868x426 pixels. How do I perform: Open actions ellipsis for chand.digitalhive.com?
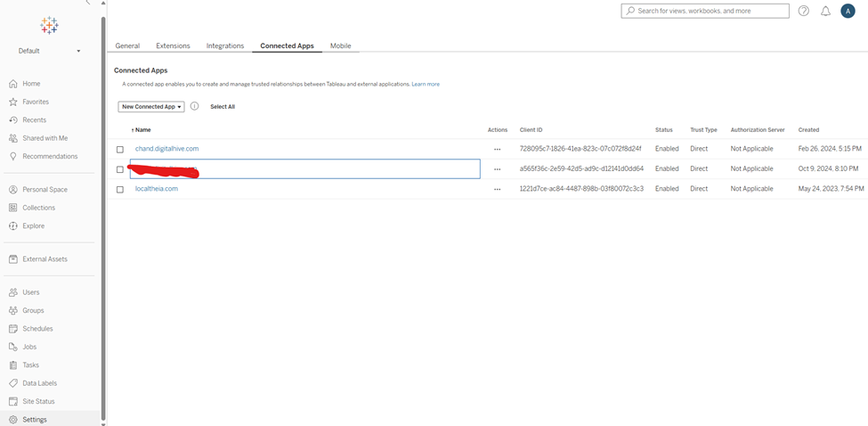[497, 149]
